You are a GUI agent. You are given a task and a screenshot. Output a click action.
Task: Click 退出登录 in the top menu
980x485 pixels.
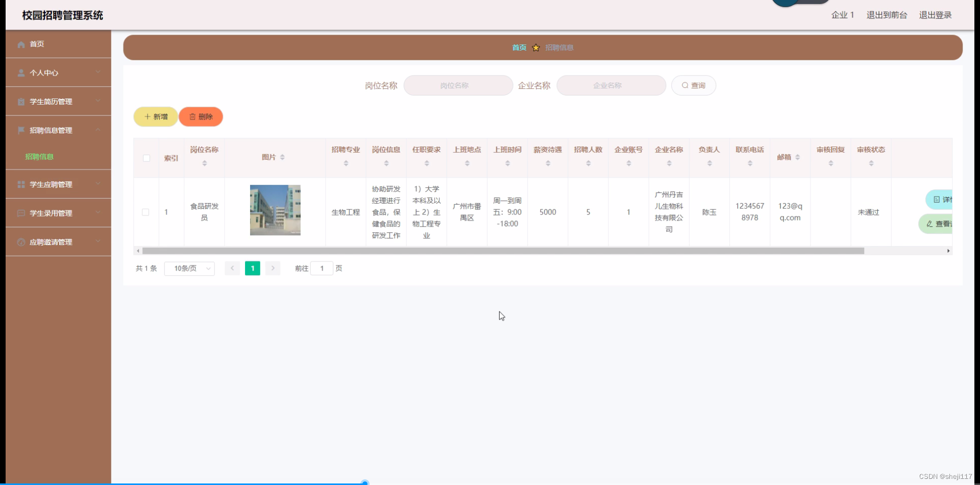click(x=936, y=15)
